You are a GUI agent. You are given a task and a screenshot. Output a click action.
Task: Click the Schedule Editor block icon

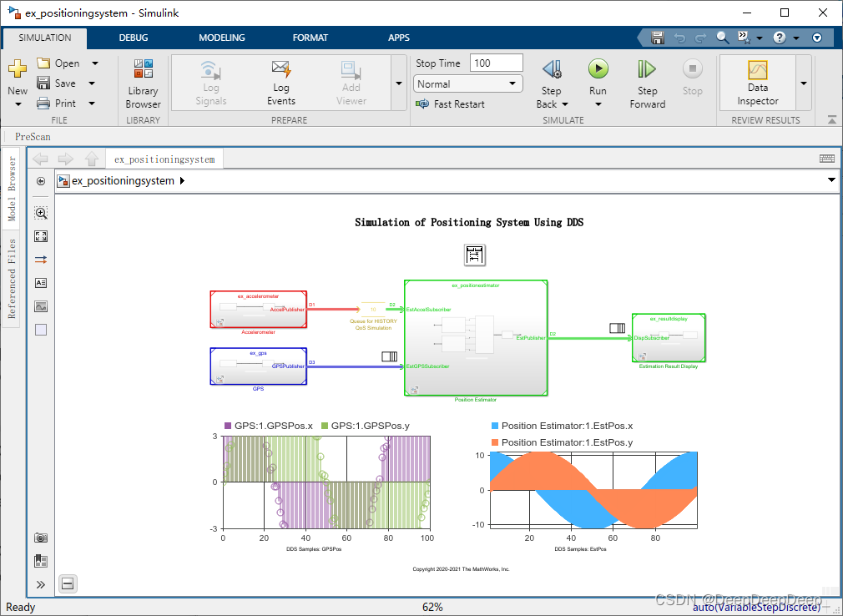[475, 255]
